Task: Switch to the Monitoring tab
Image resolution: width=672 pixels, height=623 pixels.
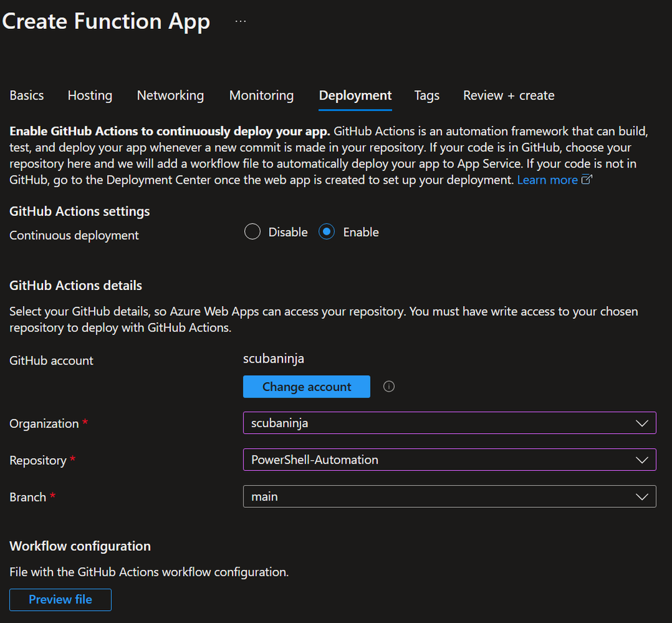Action: coord(262,95)
